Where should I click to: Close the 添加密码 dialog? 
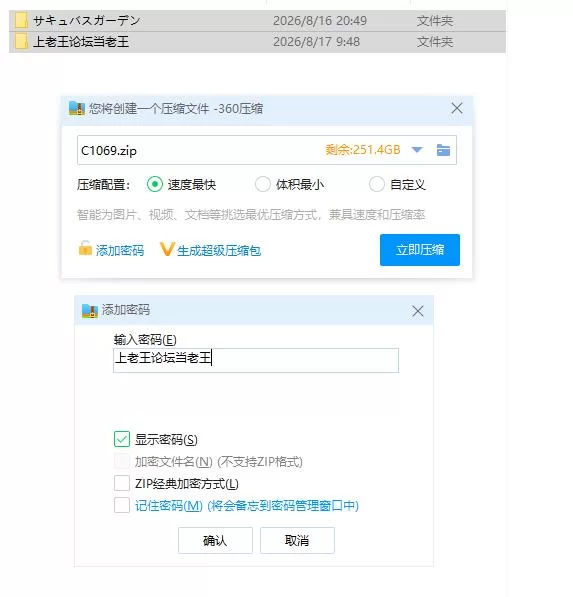pyautogui.click(x=418, y=311)
